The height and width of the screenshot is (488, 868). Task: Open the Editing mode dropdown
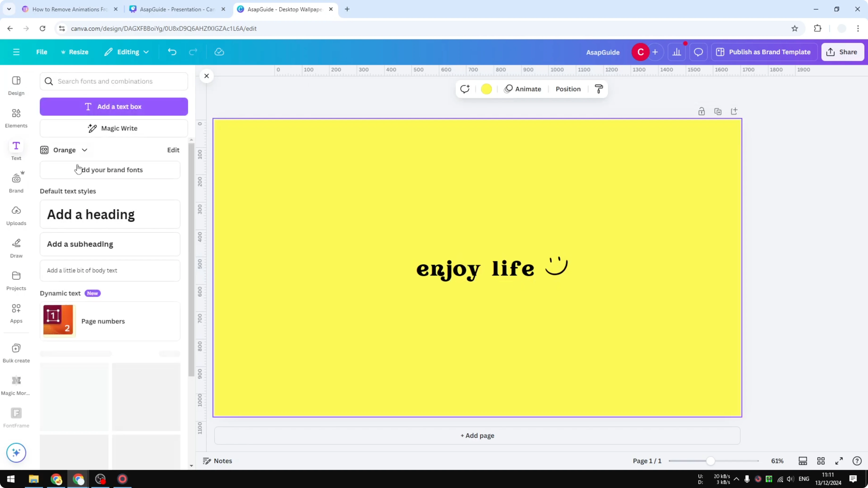pyautogui.click(x=127, y=52)
